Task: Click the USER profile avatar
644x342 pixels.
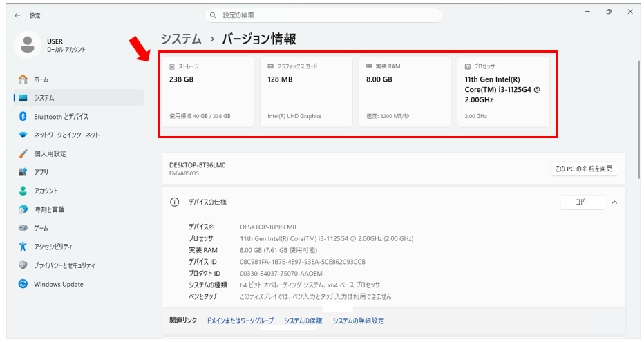Action: coord(28,45)
